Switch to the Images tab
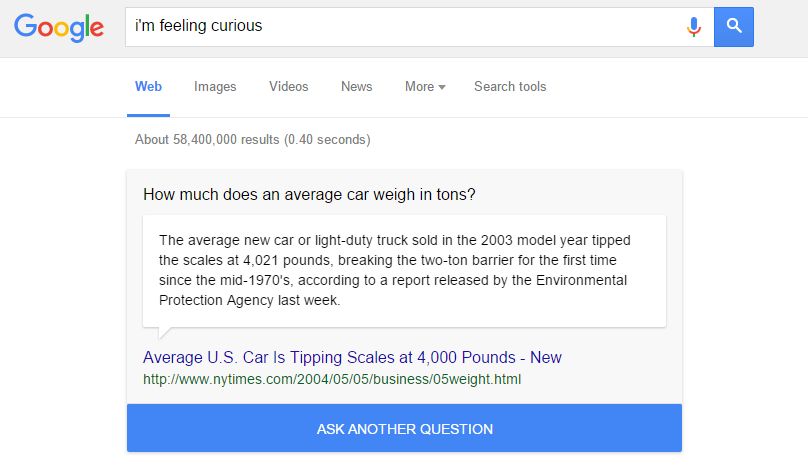This screenshot has height=473, width=808. 215,87
